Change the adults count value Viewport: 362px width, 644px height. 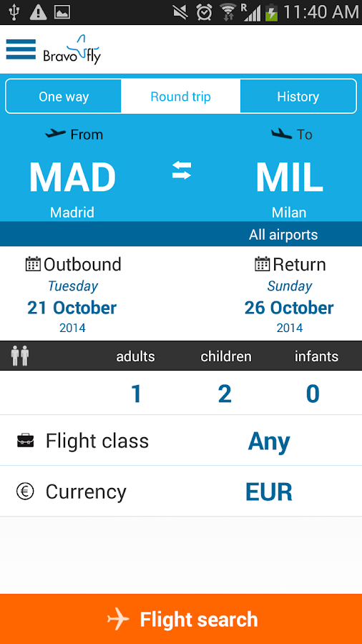(x=136, y=394)
